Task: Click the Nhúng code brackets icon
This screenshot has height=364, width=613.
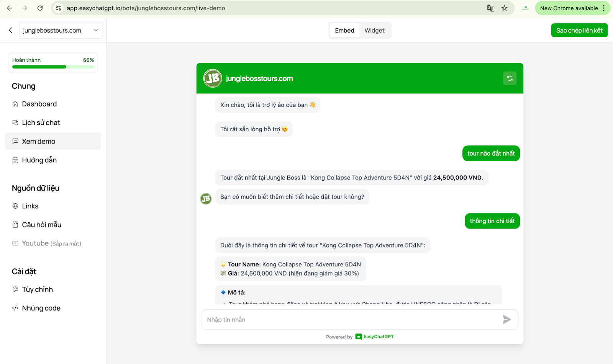Action: click(x=15, y=308)
